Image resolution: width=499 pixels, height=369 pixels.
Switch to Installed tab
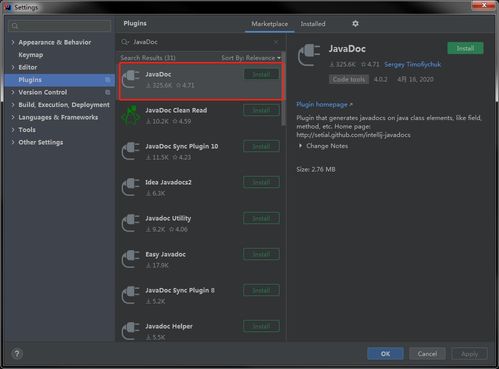tap(313, 24)
